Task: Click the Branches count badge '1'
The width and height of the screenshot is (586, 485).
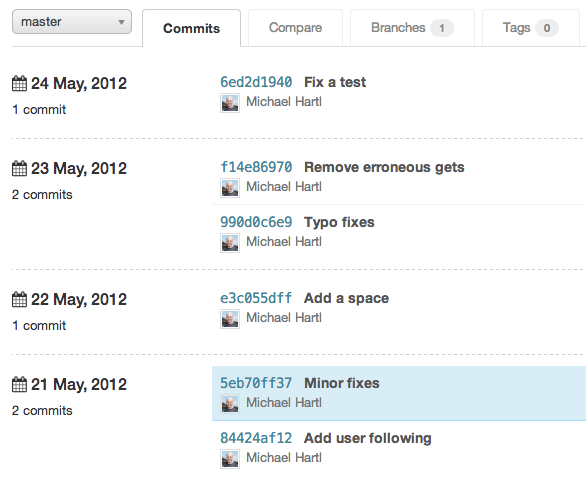Action: point(442,28)
